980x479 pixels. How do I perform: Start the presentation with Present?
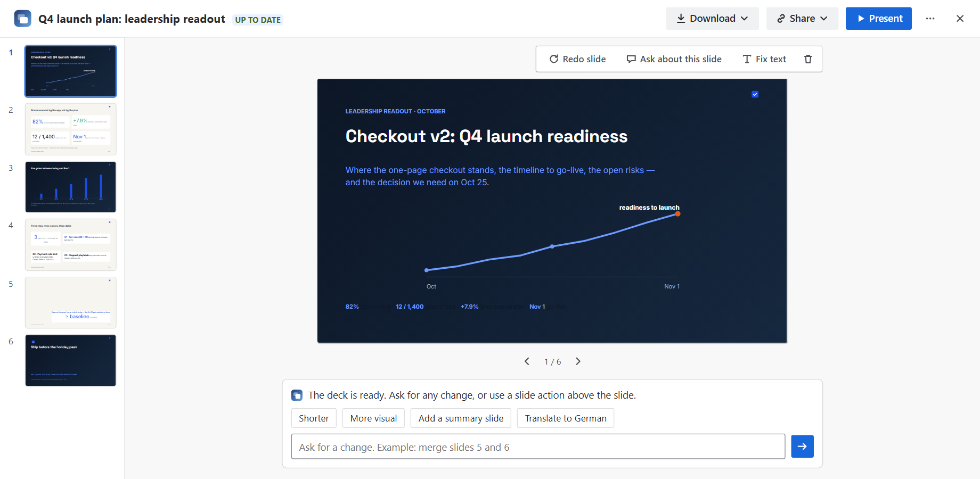(x=879, y=19)
